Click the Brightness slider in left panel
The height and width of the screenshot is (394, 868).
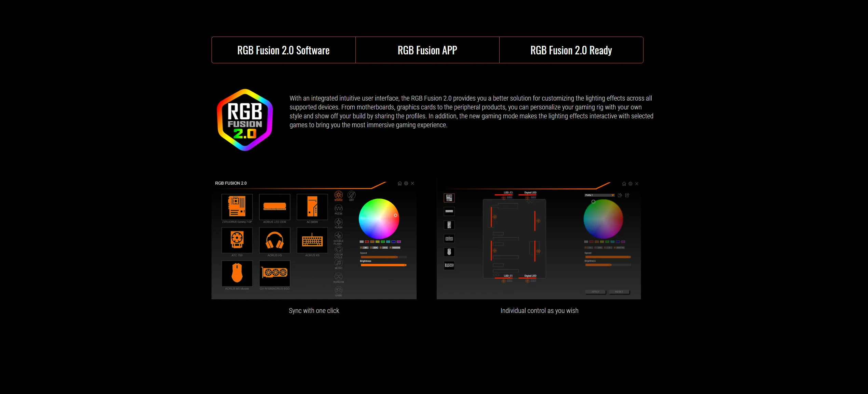[383, 265]
